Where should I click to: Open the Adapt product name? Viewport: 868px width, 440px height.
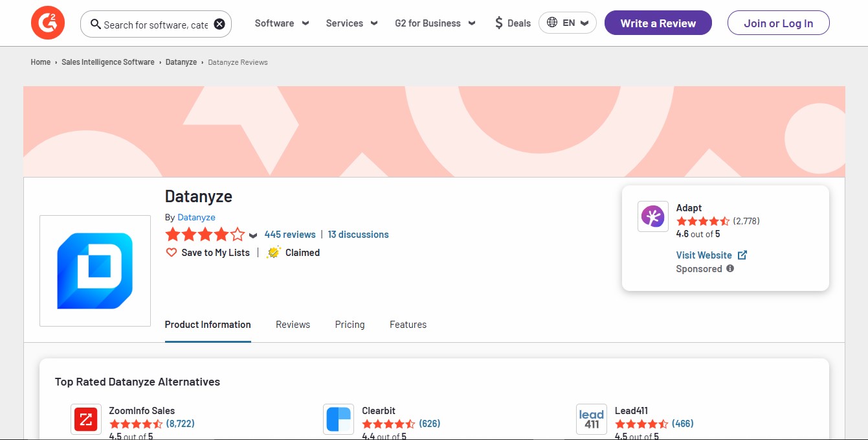tap(689, 208)
